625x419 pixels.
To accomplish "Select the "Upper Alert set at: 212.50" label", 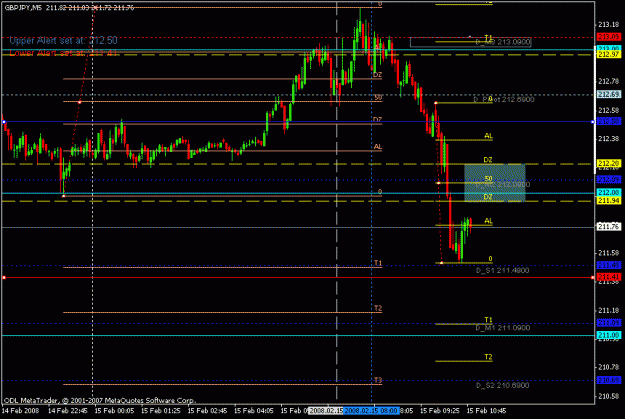I will [x=63, y=41].
